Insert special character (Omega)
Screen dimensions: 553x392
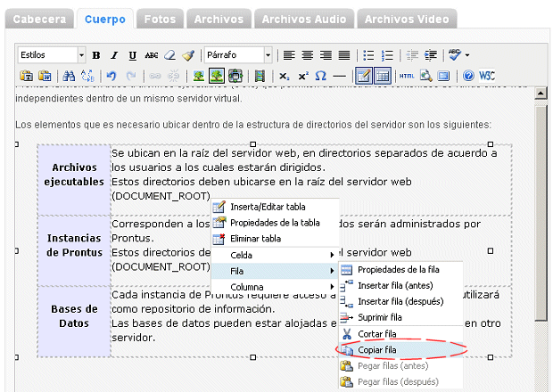pyautogui.click(x=320, y=76)
